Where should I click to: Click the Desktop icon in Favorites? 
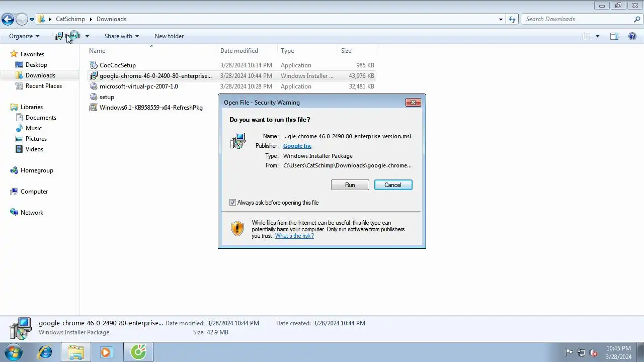point(19,65)
